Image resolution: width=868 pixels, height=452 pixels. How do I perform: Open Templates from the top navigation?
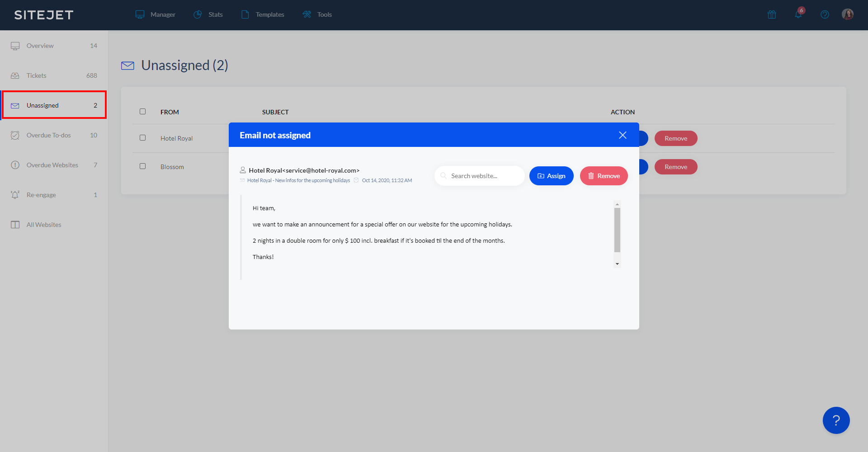pos(245,14)
